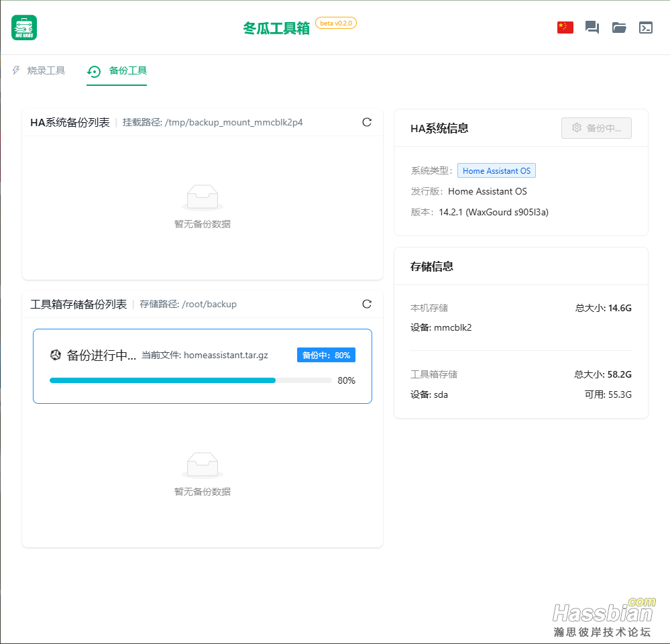The height and width of the screenshot is (644, 670).
Task: Click the beta v0.2.0 version badge
Action: coord(336,23)
